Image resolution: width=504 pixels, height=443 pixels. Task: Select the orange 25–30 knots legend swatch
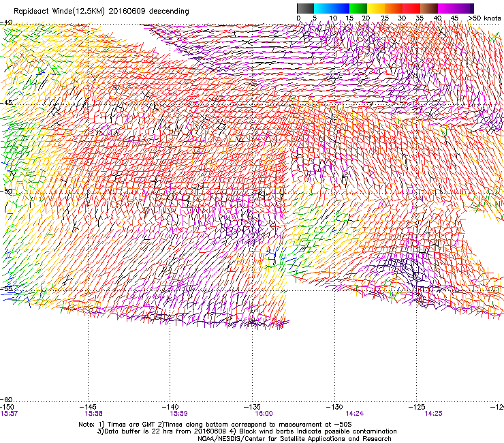pos(394,8)
